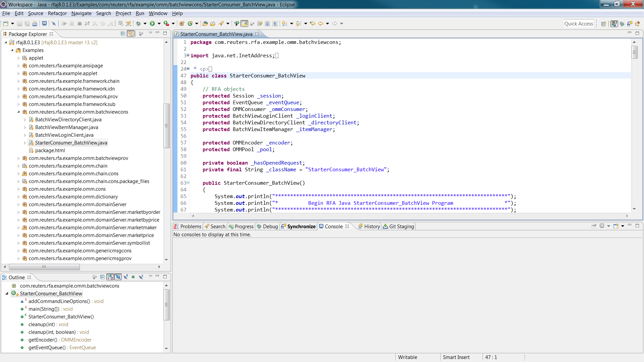Open the Run button dropdown arrow
This screenshot has height=362, width=644.
[x=159, y=23]
